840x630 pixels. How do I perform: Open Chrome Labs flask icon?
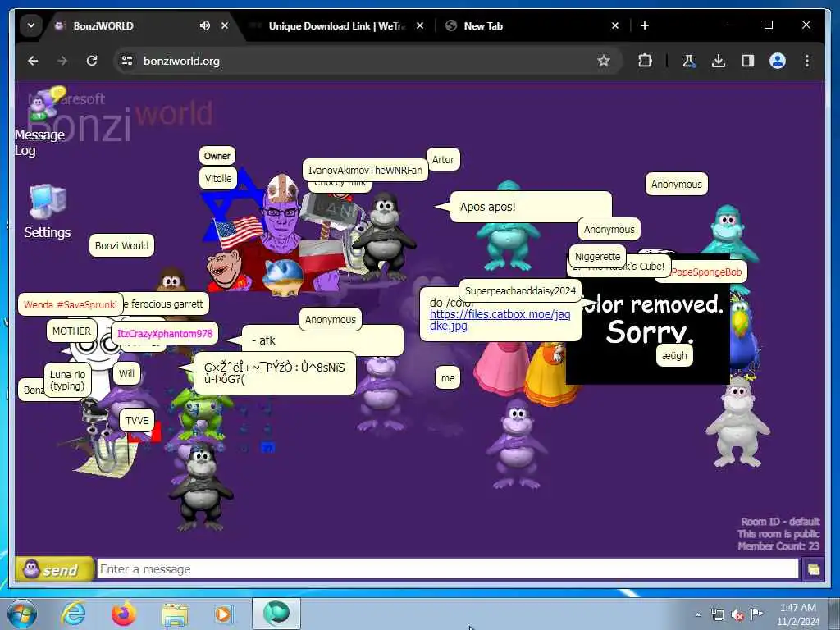point(689,61)
